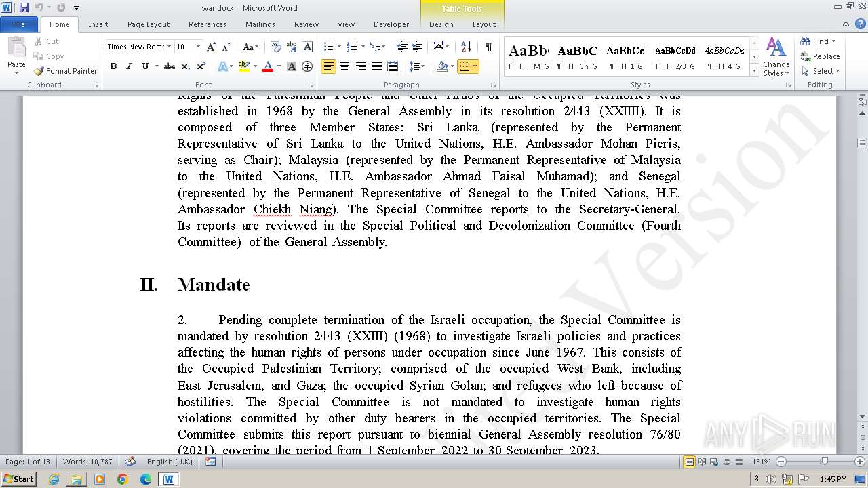Click the Format Painter button
868x488 pixels.
[65, 71]
